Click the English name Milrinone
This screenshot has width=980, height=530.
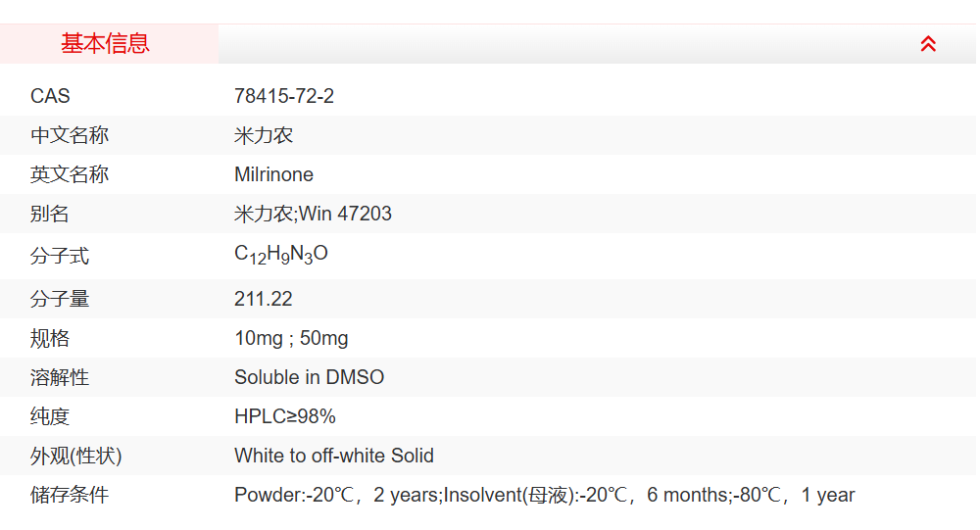pyautogui.click(x=273, y=174)
